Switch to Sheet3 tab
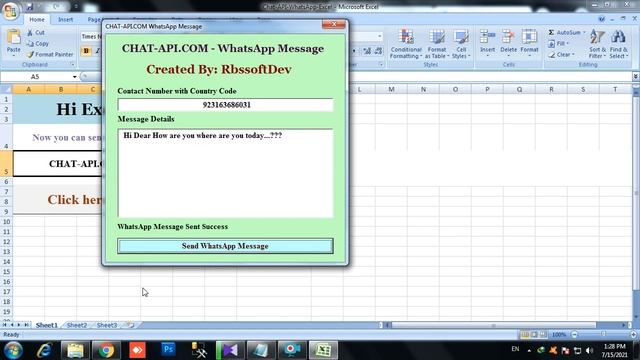This screenshot has height=360, width=640. (107, 325)
